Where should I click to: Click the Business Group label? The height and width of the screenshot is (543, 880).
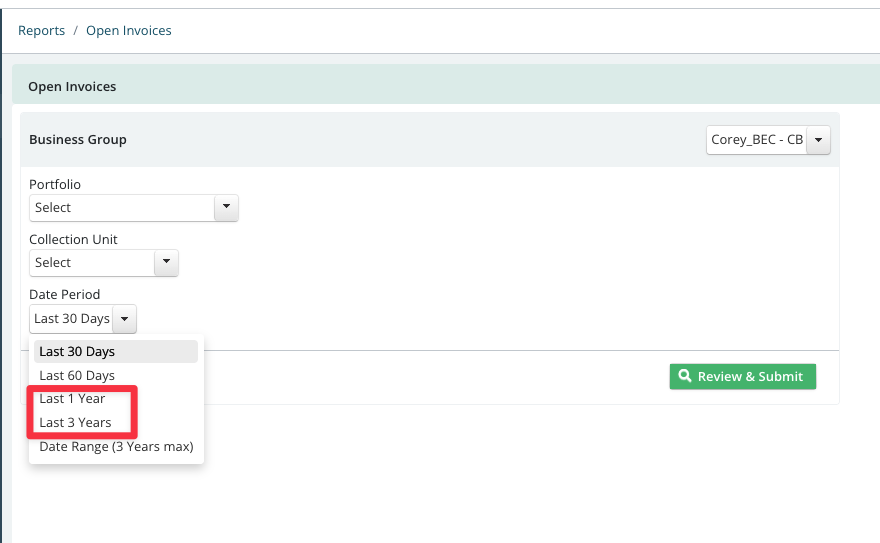pos(77,139)
